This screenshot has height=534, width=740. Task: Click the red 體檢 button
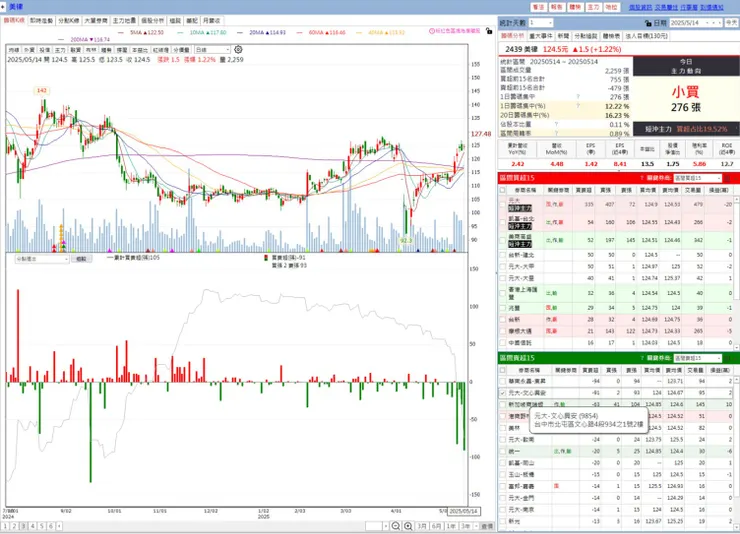(x=575, y=7)
